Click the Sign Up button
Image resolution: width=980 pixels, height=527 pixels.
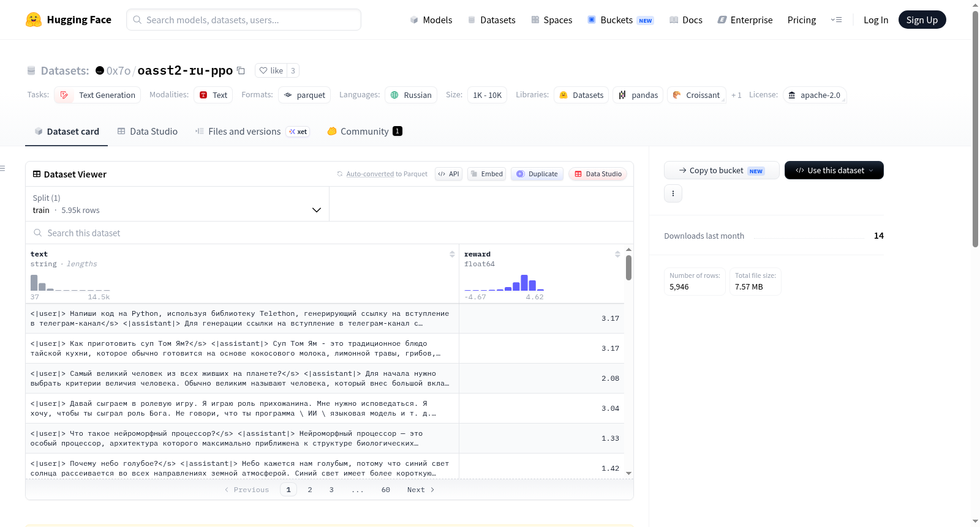coord(922,20)
